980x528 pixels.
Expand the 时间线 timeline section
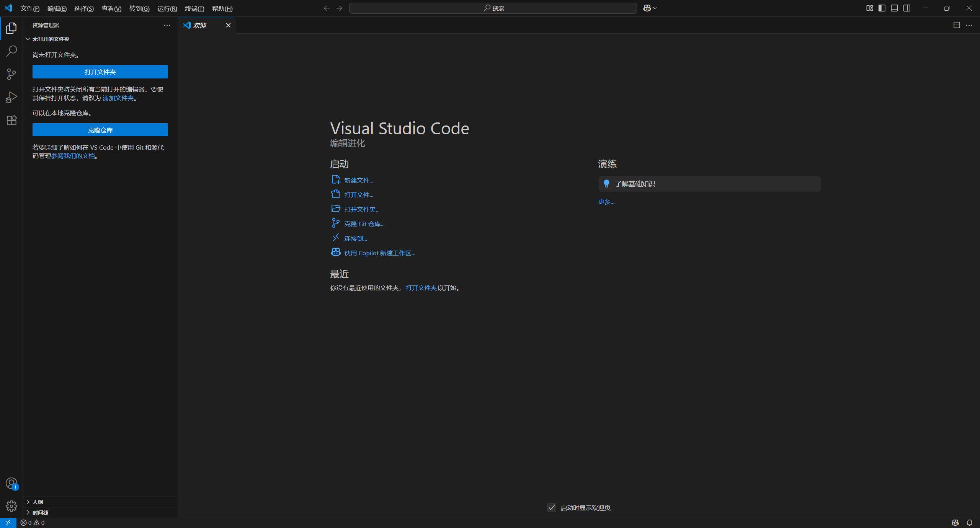(x=40, y=513)
